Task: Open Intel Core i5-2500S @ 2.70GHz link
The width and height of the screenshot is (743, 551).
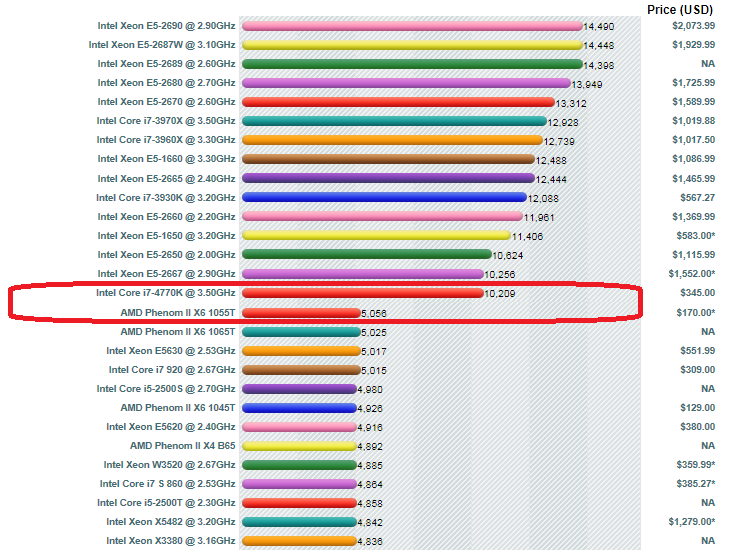Action: [166, 388]
